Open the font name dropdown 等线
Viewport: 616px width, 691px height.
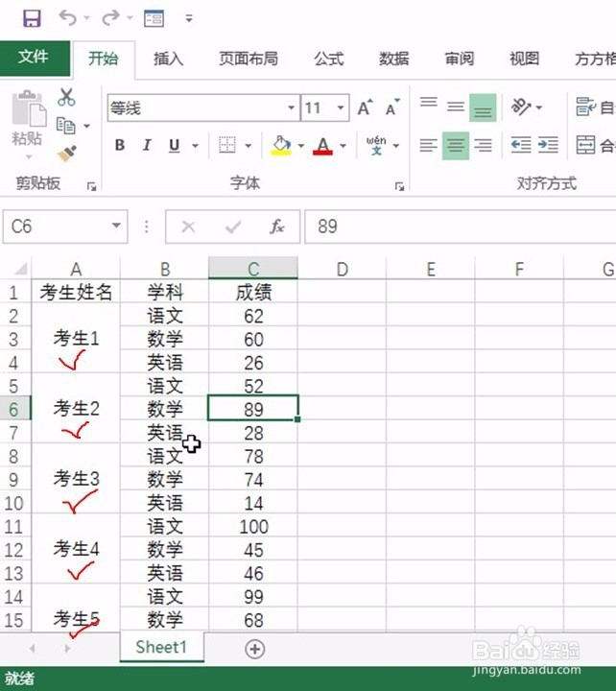click(292, 107)
